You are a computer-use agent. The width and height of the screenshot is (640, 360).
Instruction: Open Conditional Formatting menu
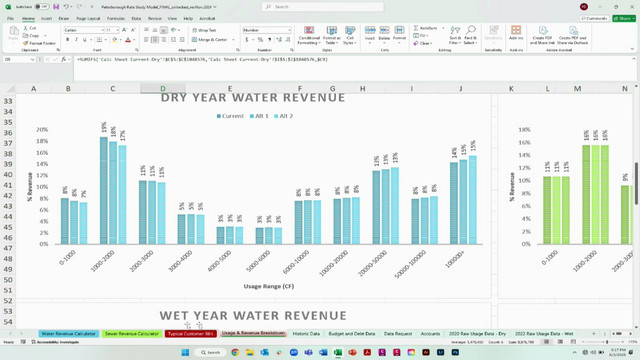[309, 36]
